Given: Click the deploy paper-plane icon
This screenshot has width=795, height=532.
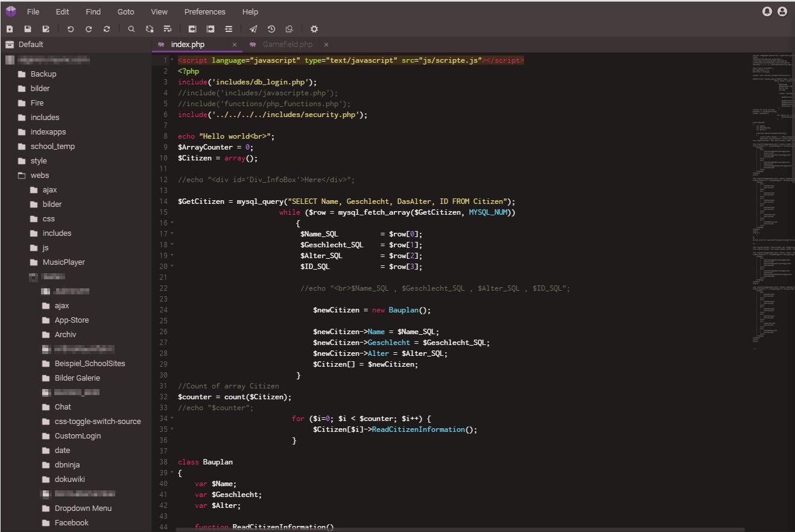Looking at the screenshot, I should [253, 28].
